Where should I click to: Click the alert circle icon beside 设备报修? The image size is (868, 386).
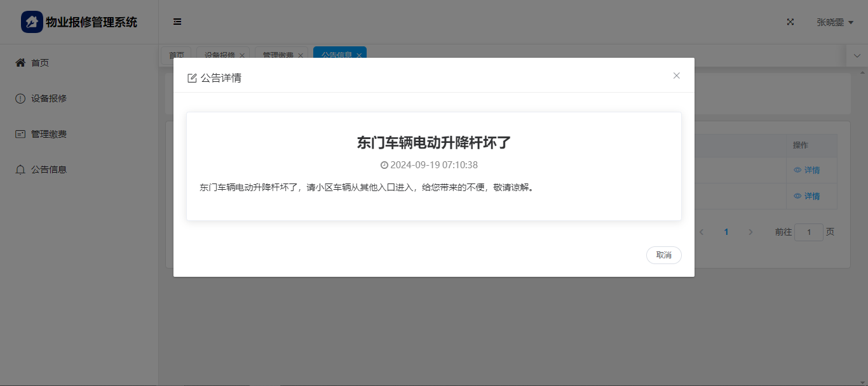coord(20,98)
